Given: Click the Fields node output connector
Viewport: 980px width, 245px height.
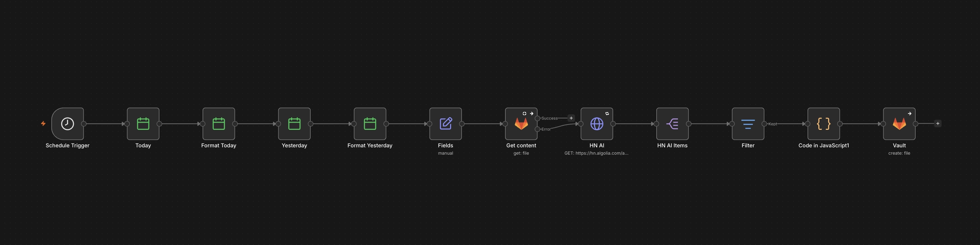Looking at the screenshot, I should point(462,124).
